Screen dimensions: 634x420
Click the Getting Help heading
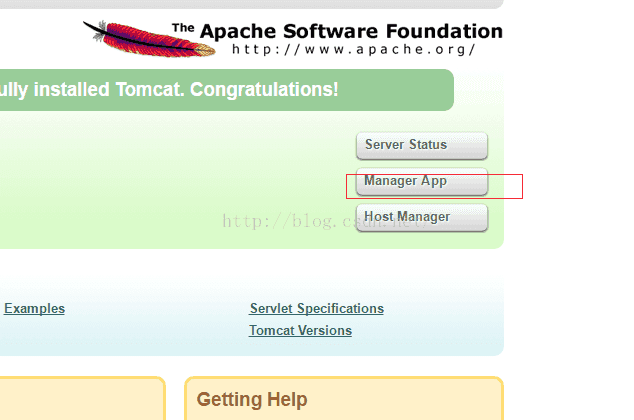pyautogui.click(x=252, y=399)
